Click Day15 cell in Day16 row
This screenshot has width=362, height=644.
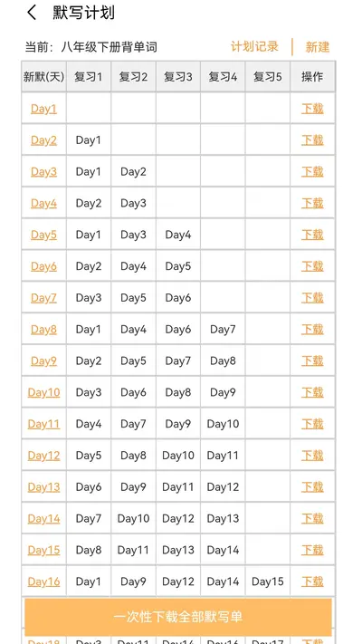pyautogui.click(x=268, y=582)
